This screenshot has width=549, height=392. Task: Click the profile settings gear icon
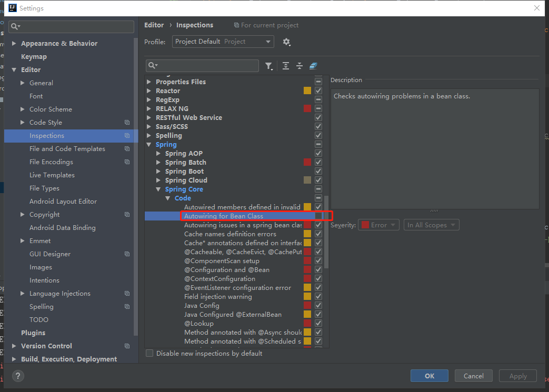pos(286,42)
